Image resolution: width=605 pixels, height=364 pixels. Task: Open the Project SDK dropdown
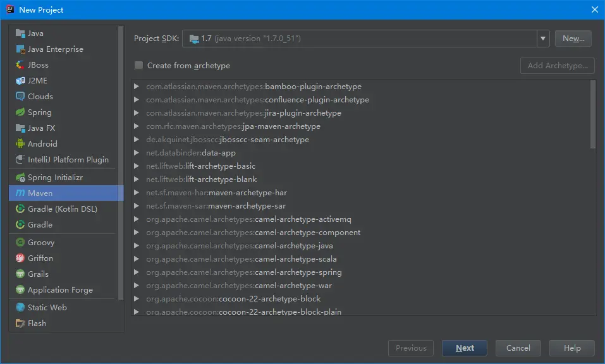[543, 39]
